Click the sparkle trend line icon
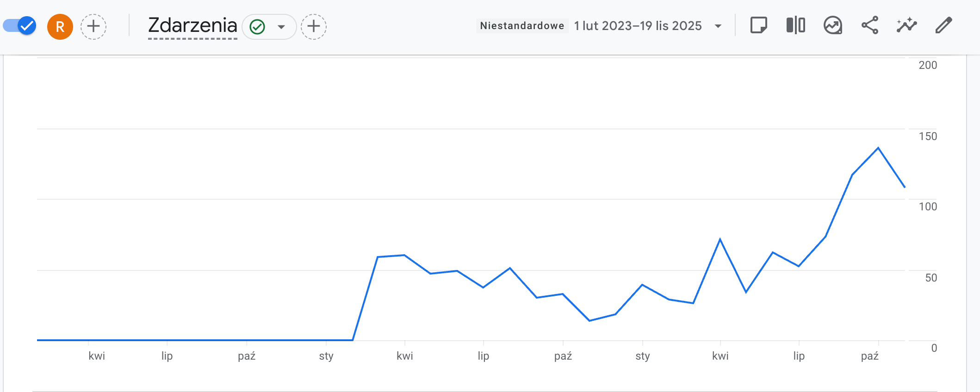Image resolution: width=980 pixels, height=392 pixels. pyautogui.click(x=906, y=25)
